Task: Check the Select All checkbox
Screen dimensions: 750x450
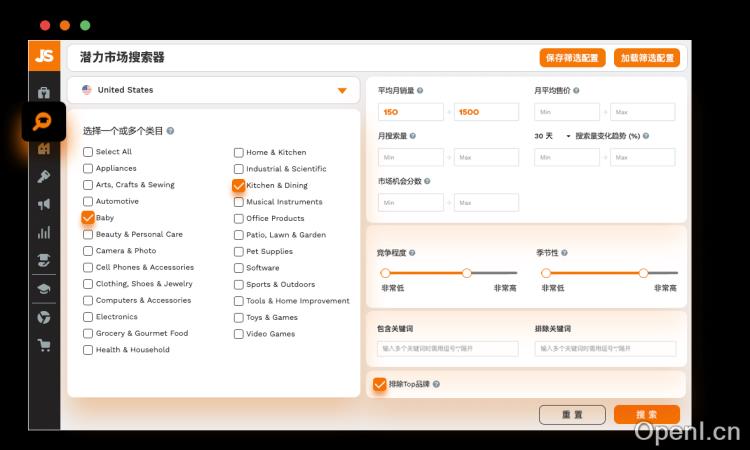Action: click(x=88, y=152)
